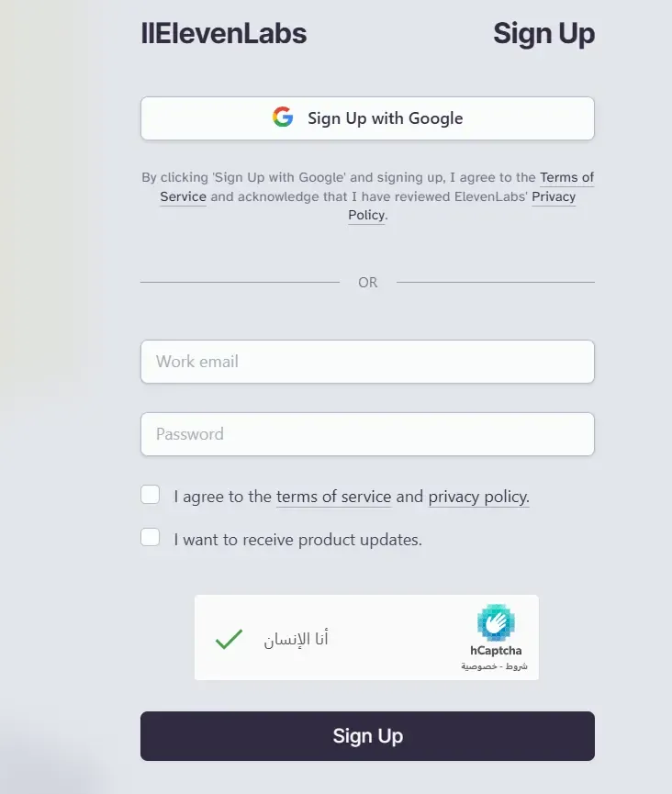Image resolution: width=672 pixels, height=794 pixels.
Task: Select the Password input field
Action: point(367,434)
